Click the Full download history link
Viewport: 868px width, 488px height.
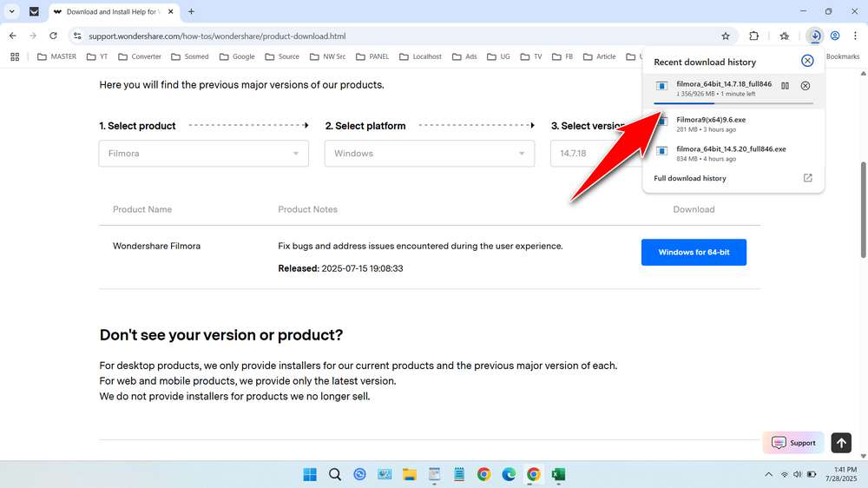click(x=690, y=178)
